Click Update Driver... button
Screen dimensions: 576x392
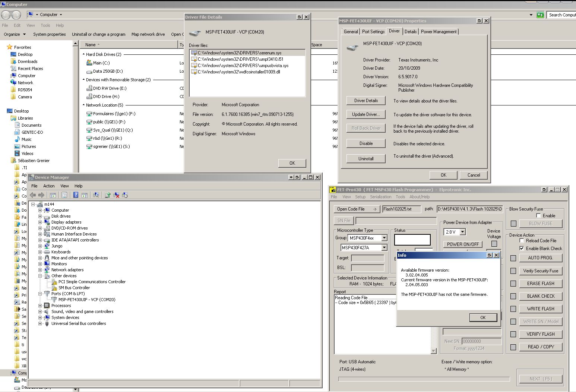coord(366,114)
